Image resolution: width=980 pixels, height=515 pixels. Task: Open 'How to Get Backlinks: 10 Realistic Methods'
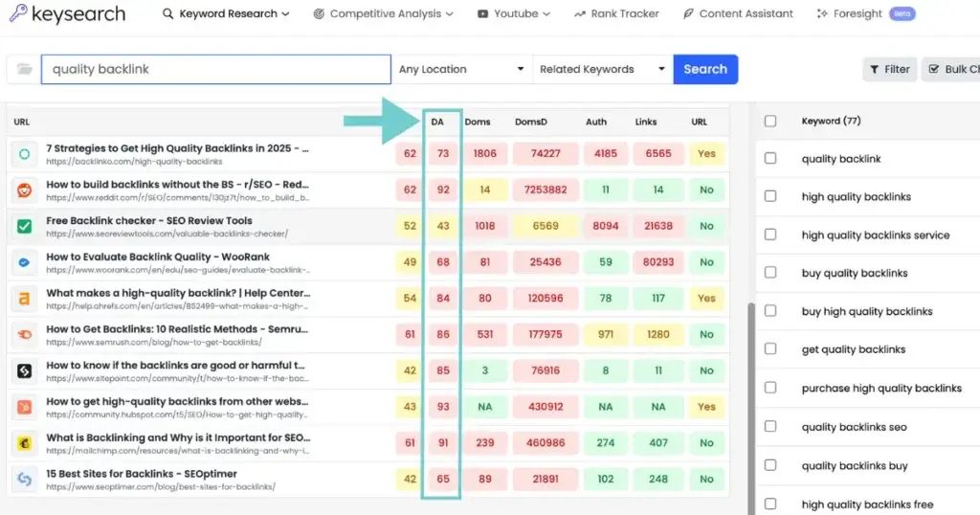pos(177,329)
